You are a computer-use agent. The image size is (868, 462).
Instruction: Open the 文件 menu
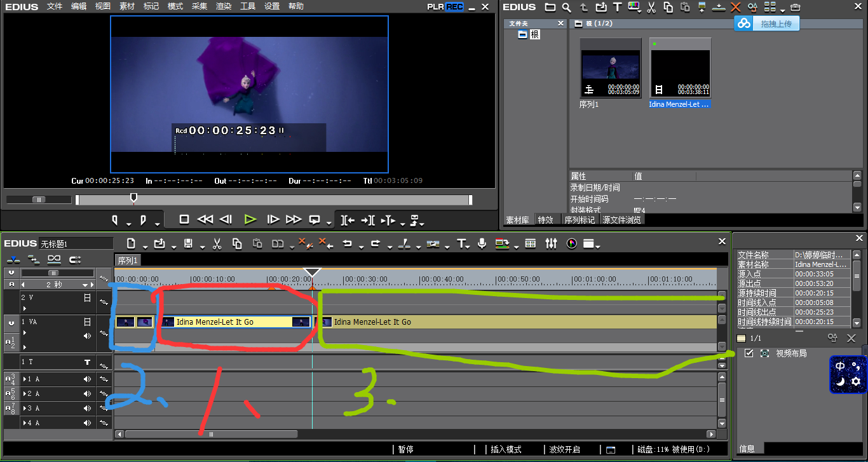55,6
